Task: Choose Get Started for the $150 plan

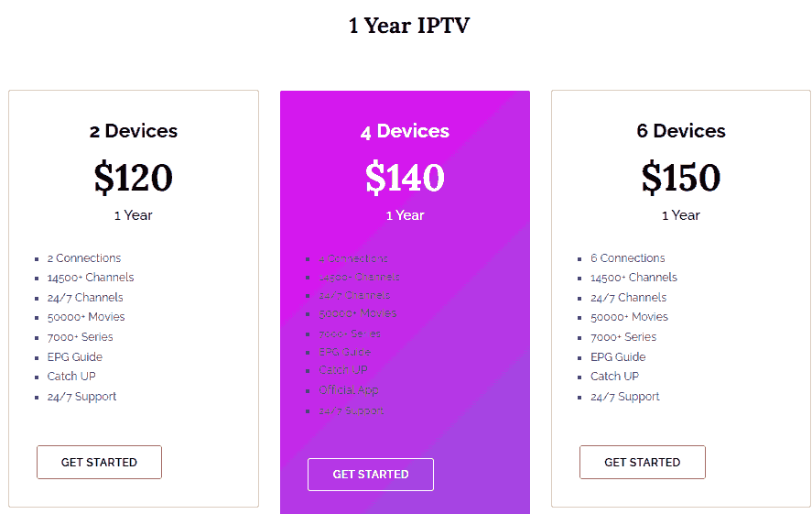Action: click(x=642, y=463)
